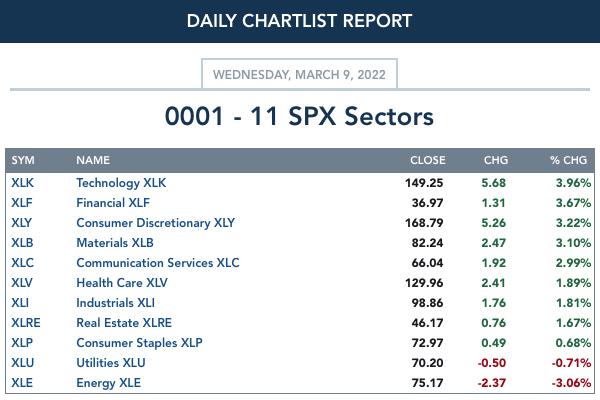Open Materials XLB link
600x400 pixels.
click(x=115, y=243)
